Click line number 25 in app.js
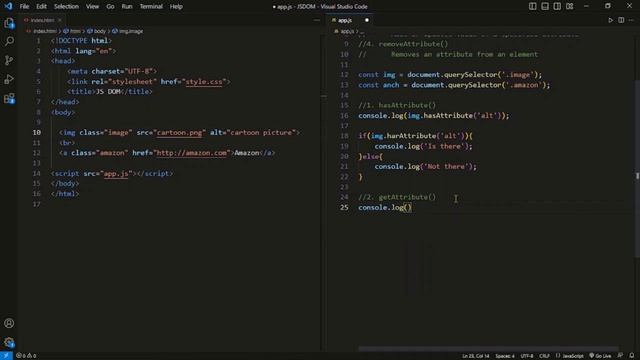Image resolution: width=640 pixels, height=360 pixels. pos(344,207)
